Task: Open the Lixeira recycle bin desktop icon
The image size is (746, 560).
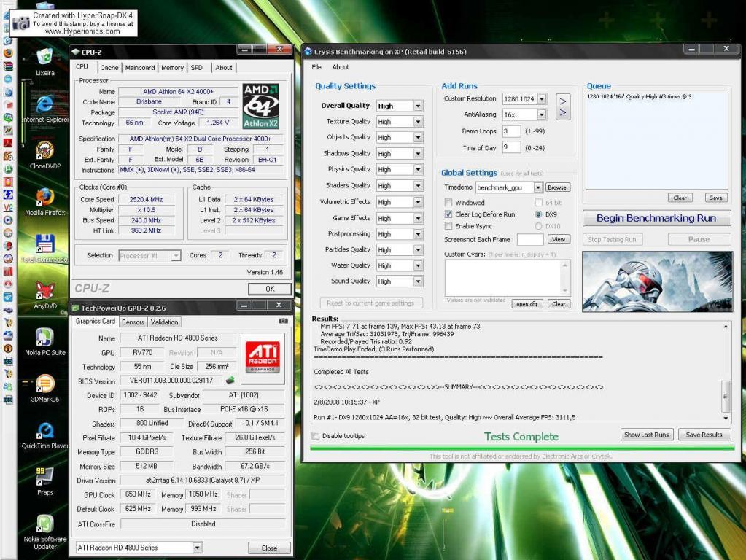Action: 44,58
